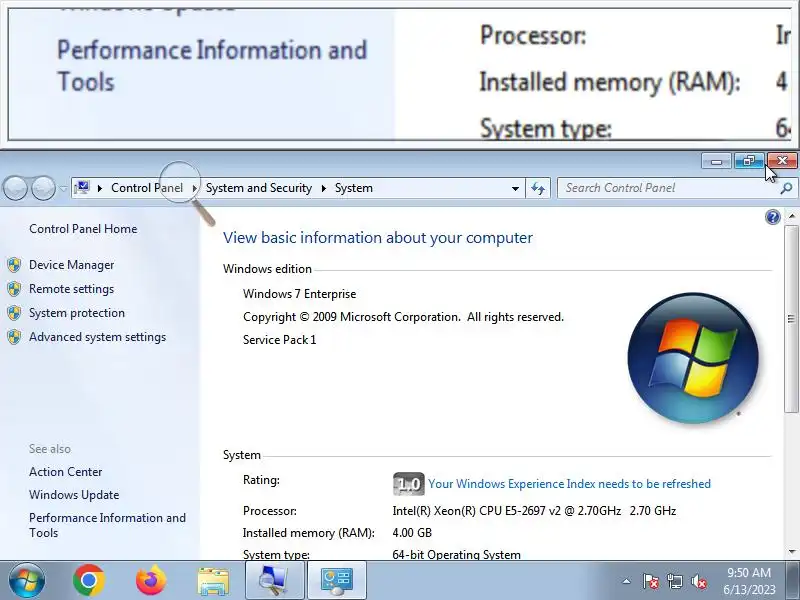Open volume speaker tray icon
Viewport: 800px width, 600px height.
(x=698, y=581)
